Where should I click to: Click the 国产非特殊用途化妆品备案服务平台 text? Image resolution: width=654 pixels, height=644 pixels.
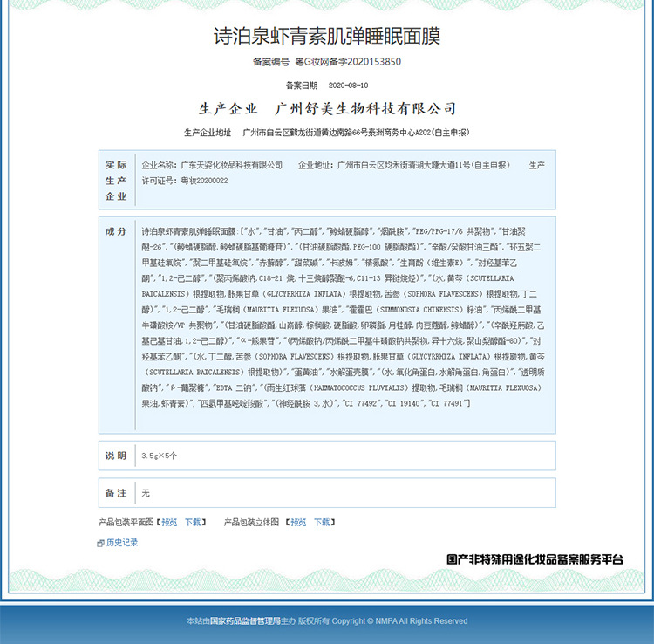point(535,559)
